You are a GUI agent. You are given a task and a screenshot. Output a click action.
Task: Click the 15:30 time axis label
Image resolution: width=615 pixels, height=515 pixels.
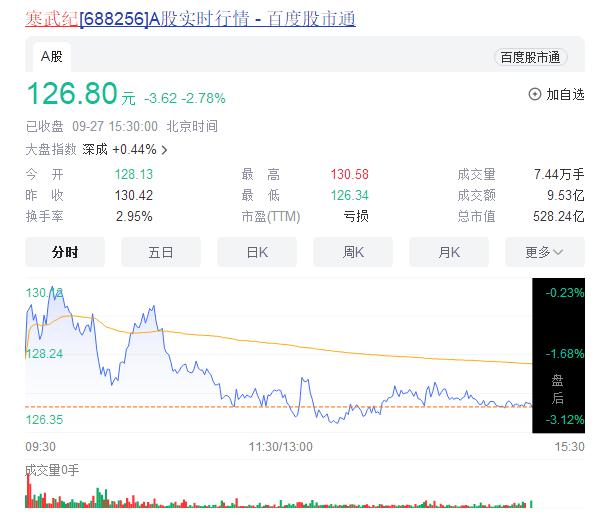(570, 446)
